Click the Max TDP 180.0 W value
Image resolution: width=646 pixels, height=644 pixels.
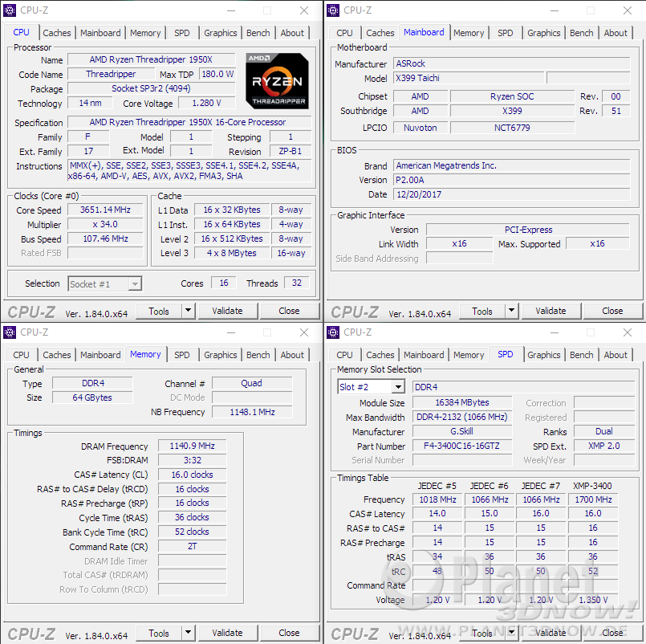[x=217, y=74]
